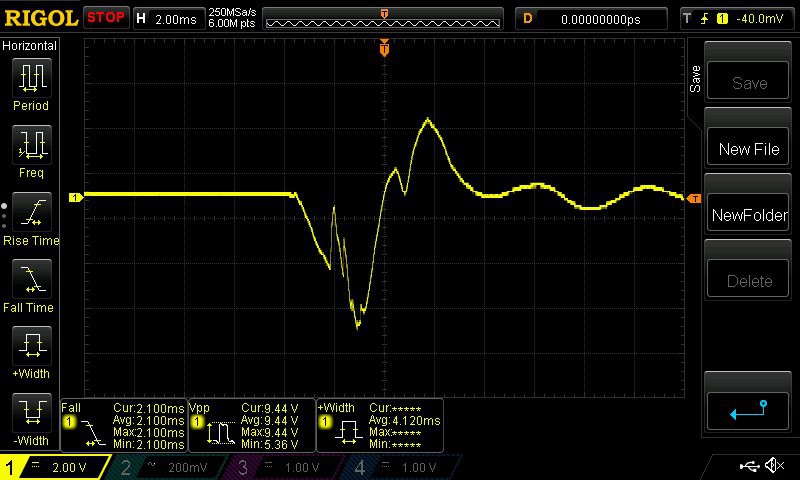Select the Period measurement icon

click(x=32, y=78)
